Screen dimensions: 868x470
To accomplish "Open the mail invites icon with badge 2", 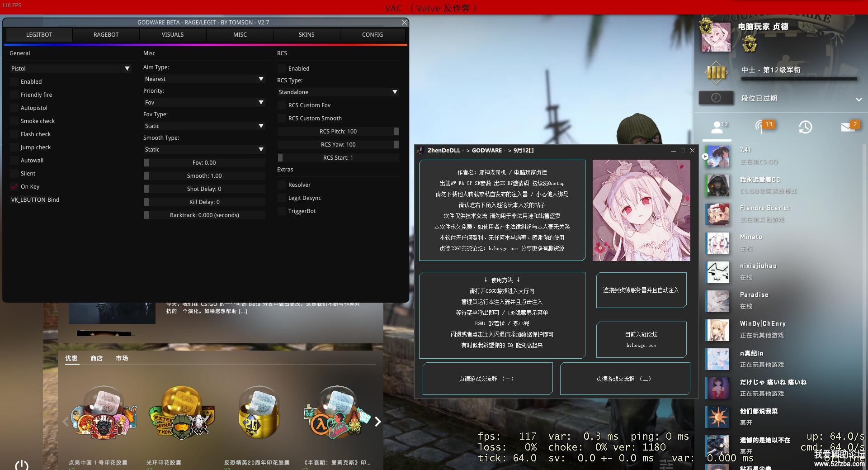I will pyautogui.click(x=849, y=127).
